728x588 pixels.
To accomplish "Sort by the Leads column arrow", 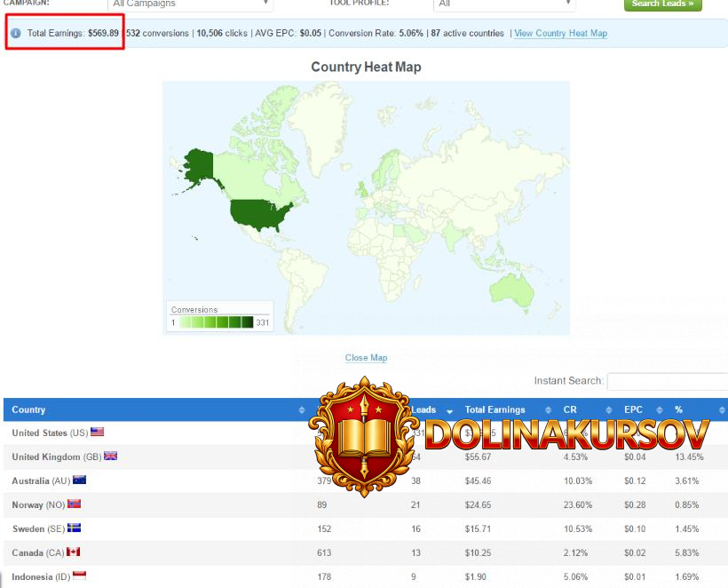I will pyautogui.click(x=449, y=410).
